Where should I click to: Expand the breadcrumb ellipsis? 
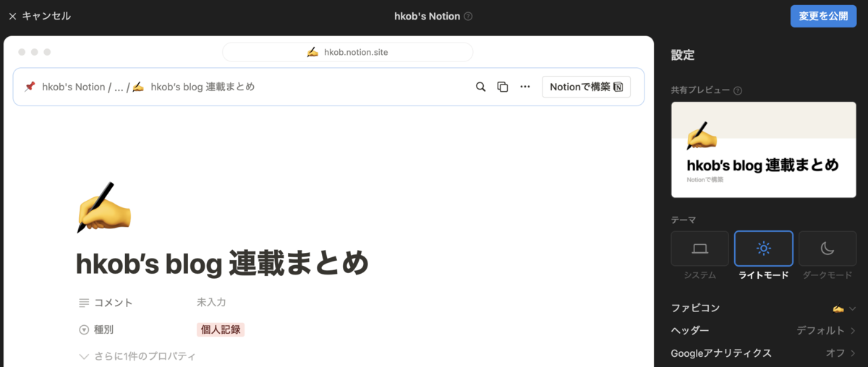[119, 87]
